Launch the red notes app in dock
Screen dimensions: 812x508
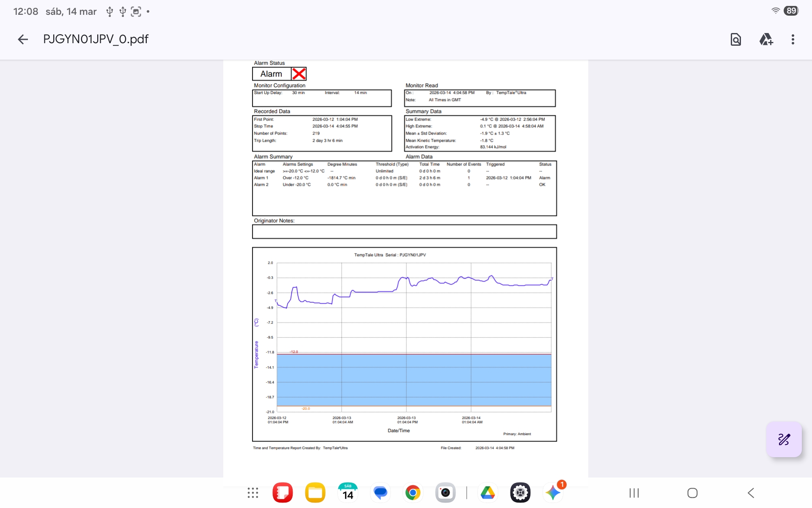tap(283, 493)
